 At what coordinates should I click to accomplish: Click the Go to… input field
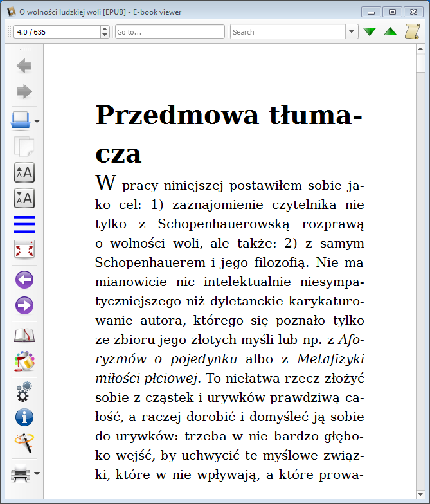170,32
